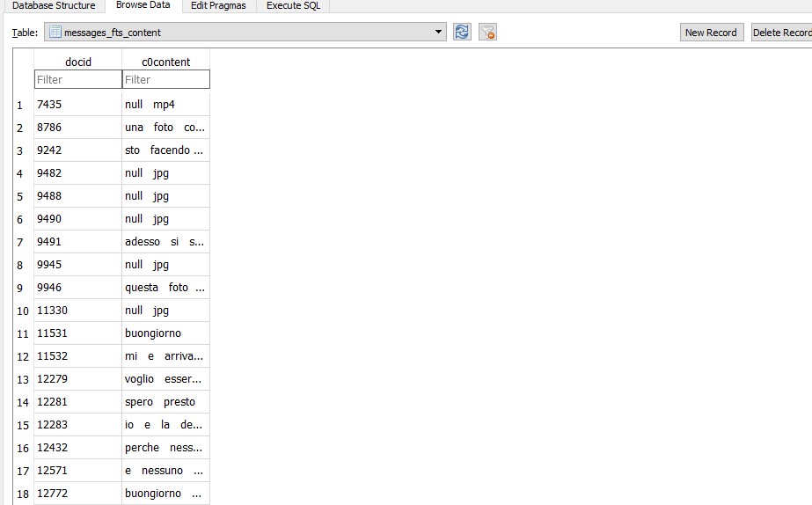Select the docid cell 11330
The width and height of the screenshot is (812, 505).
click(x=78, y=311)
